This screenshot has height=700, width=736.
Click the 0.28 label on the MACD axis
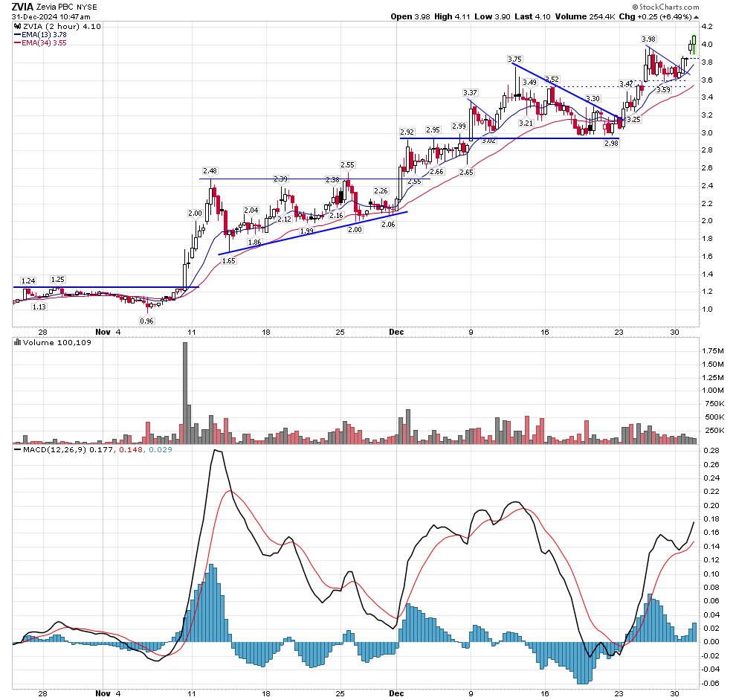711,452
